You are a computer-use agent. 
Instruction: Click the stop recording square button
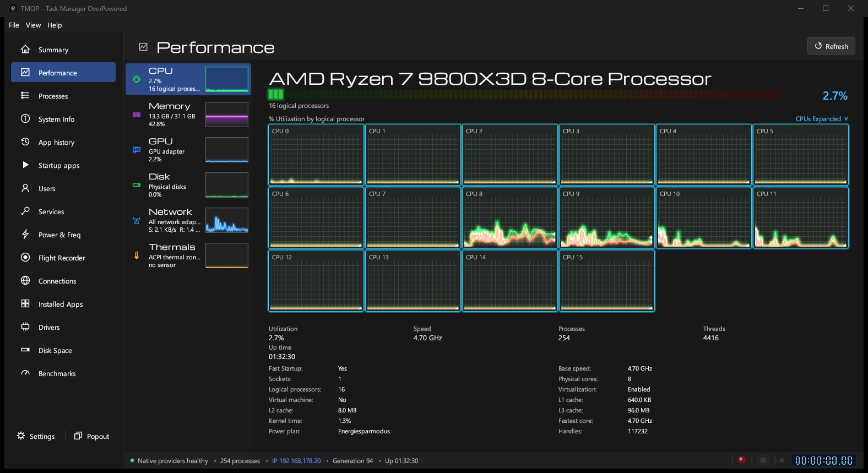(x=763, y=460)
